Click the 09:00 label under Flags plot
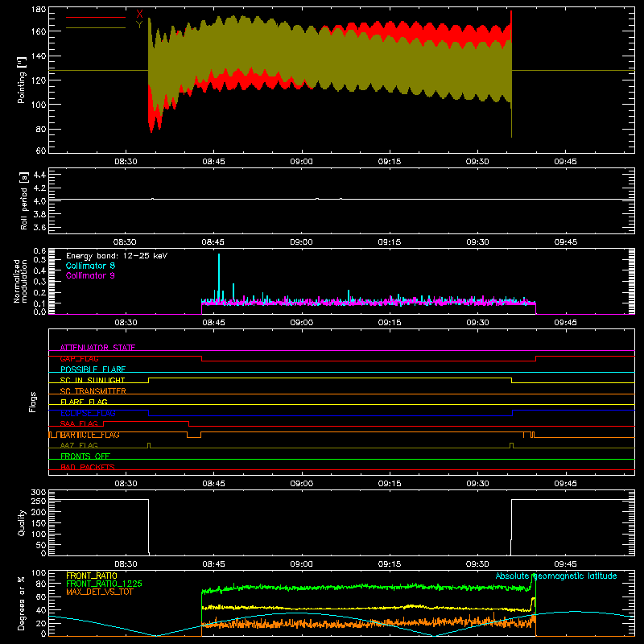The width and height of the screenshot is (644, 644). 301,484
